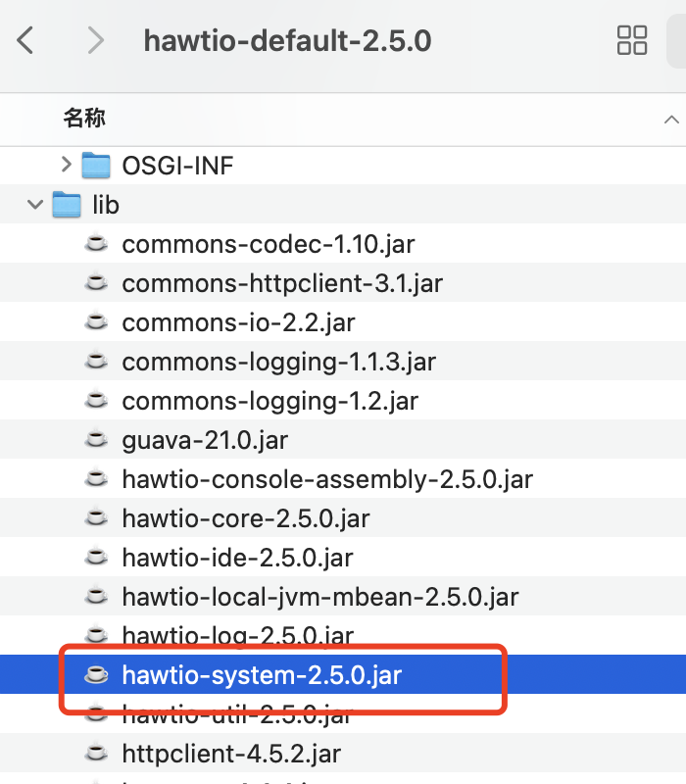Click the hawtio-core-2.5.0.jar file icon
The width and height of the screenshot is (686, 784).
pos(95,518)
